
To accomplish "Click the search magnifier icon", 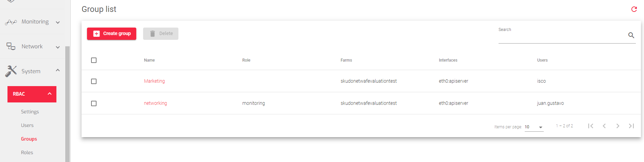I will (x=631, y=35).
